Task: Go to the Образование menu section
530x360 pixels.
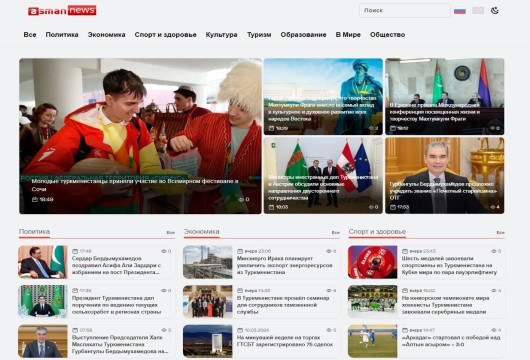Action: tap(303, 34)
